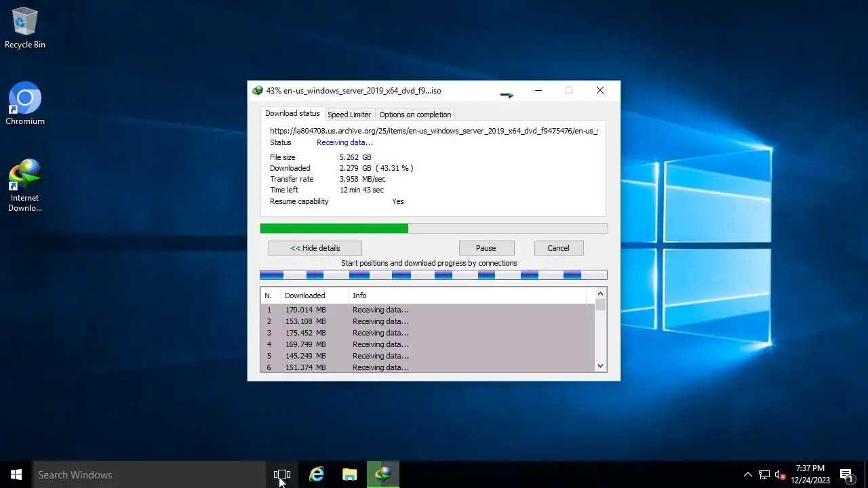The image size is (868, 488).
Task: Switch to the Download status tab
Action: 292,114
